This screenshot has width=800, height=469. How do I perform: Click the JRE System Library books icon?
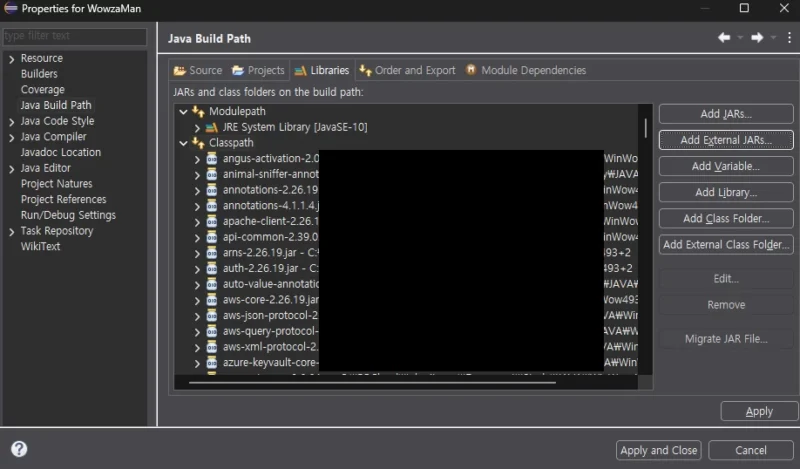212,127
